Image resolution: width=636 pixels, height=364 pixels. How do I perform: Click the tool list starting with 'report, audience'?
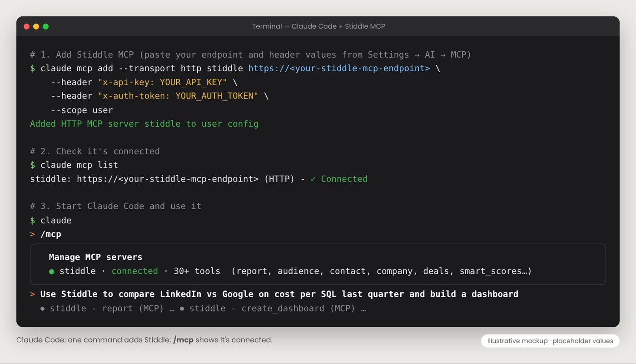[382, 271]
